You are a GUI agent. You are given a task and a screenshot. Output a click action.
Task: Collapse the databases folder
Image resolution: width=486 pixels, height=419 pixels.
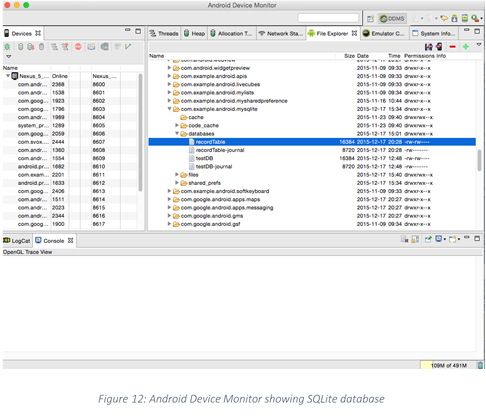[x=177, y=133]
